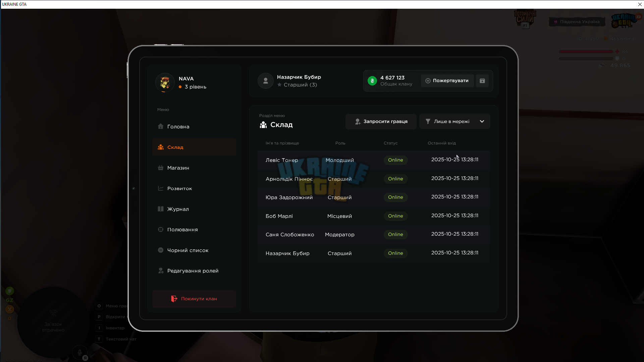The image size is (644, 362).
Task: Open the clan safe icon next to Пожертвувати
Action: (x=482, y=81)
